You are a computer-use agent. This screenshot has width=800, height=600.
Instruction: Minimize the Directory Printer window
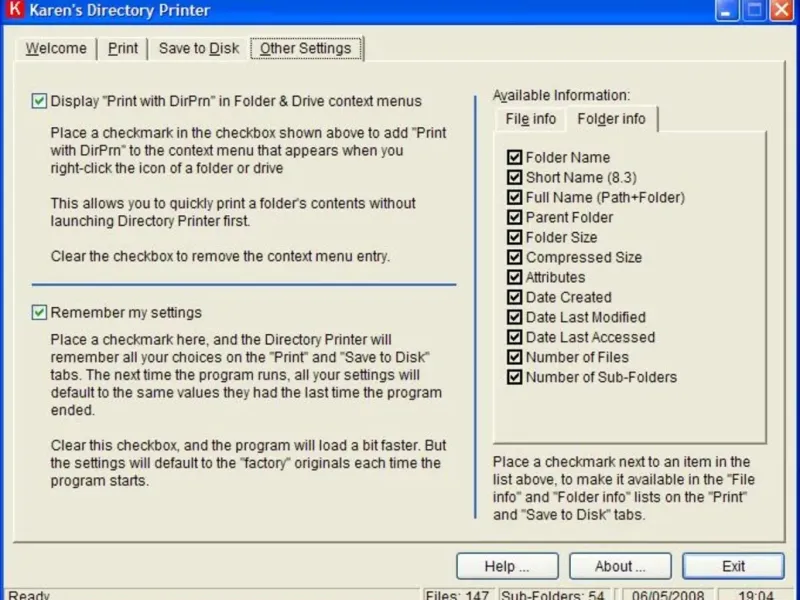coord(727,10)
